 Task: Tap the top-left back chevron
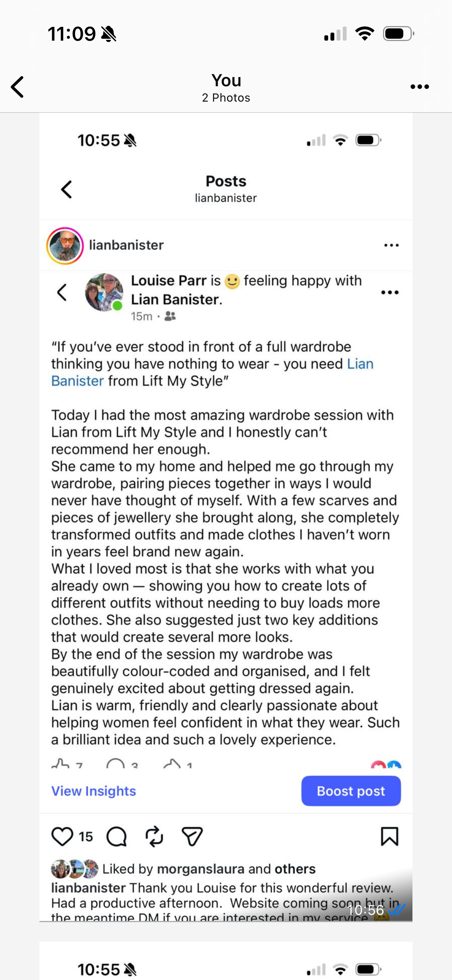point(18,87)
